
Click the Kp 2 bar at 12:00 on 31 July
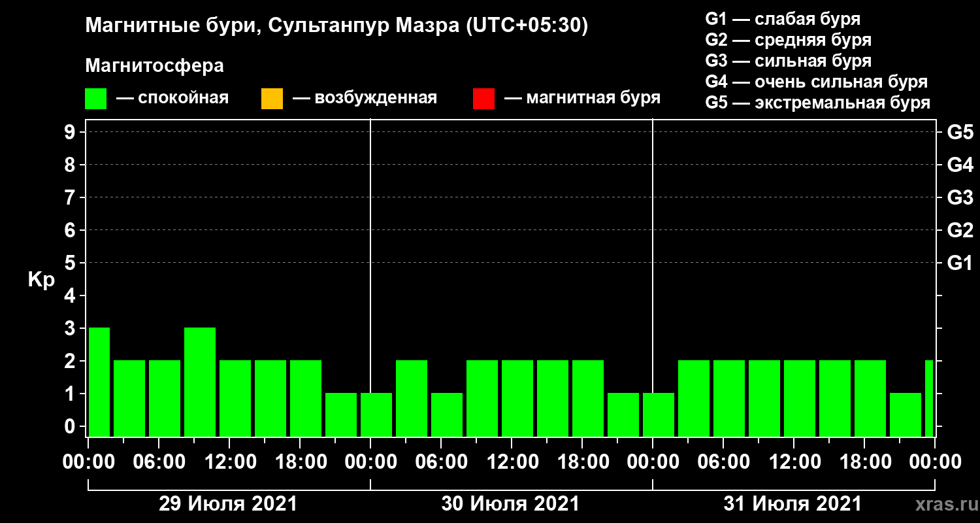tap(800, 398)
